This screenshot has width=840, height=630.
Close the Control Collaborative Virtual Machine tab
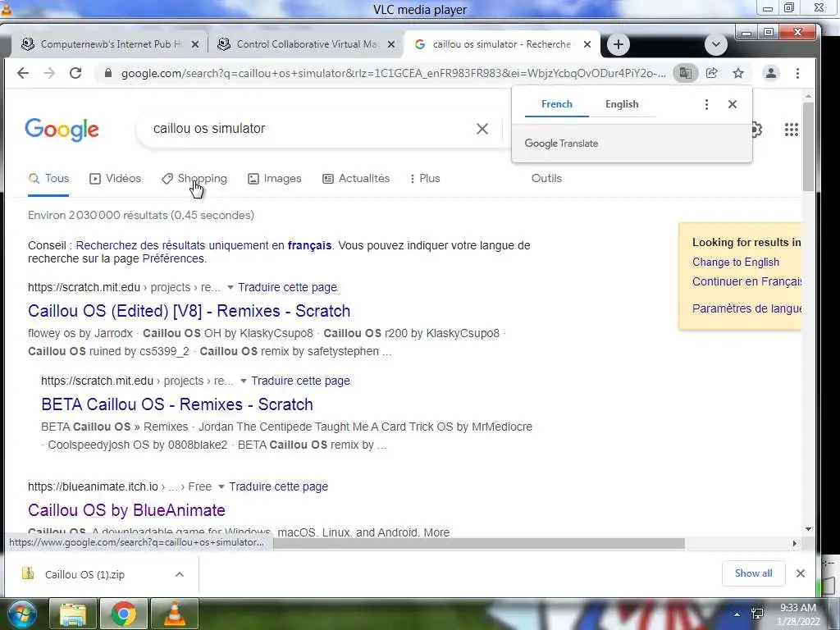coord(391,44)
